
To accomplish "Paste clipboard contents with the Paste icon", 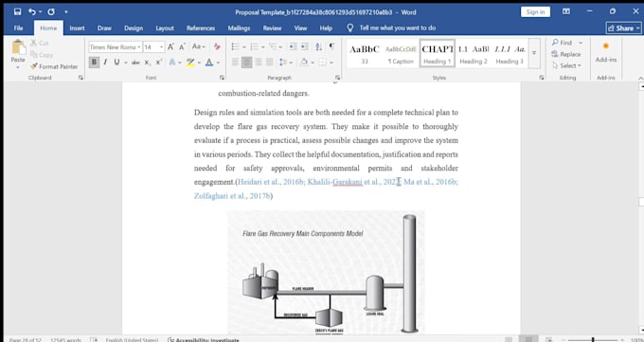I will click(18, 47).
